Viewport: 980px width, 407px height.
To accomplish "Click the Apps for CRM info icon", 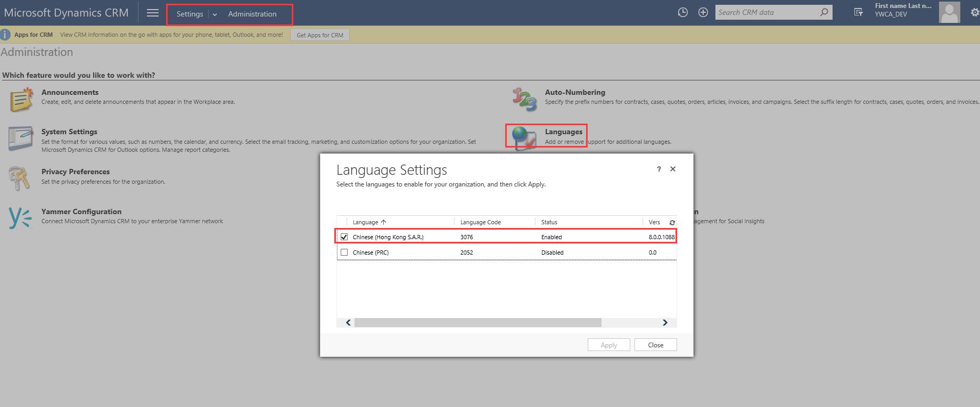I will click(5, 35).
